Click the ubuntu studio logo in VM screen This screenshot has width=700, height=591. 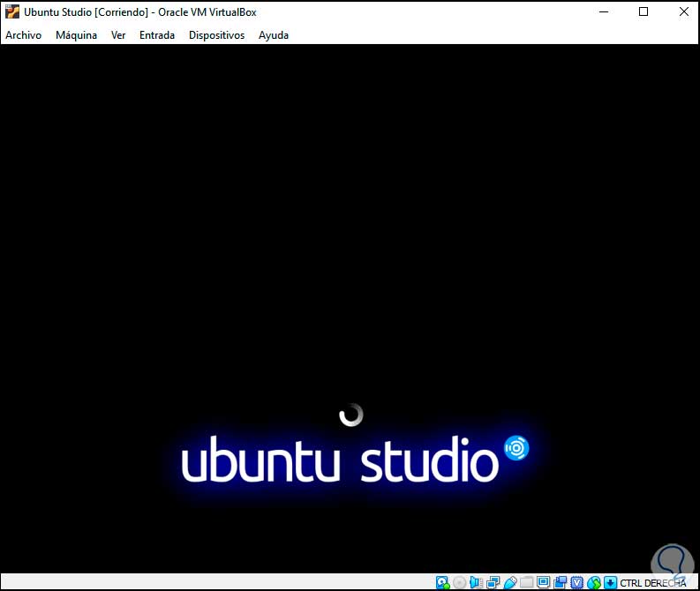point(355,459)
